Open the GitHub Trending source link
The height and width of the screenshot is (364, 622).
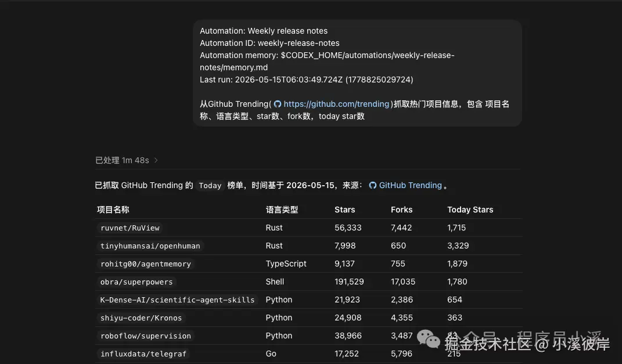[410, 185]
